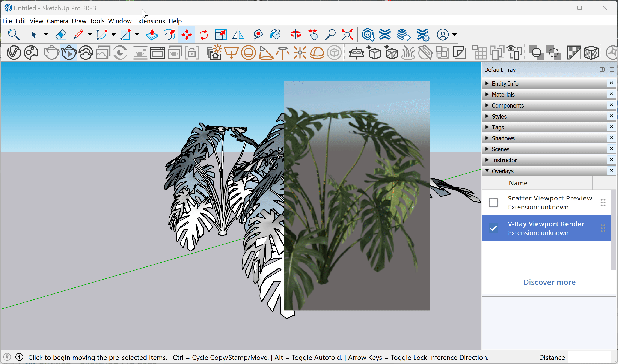The width and height of the screenshot is (618, 364).
Task: Expand the Tags panel
Action: (545, 127)
